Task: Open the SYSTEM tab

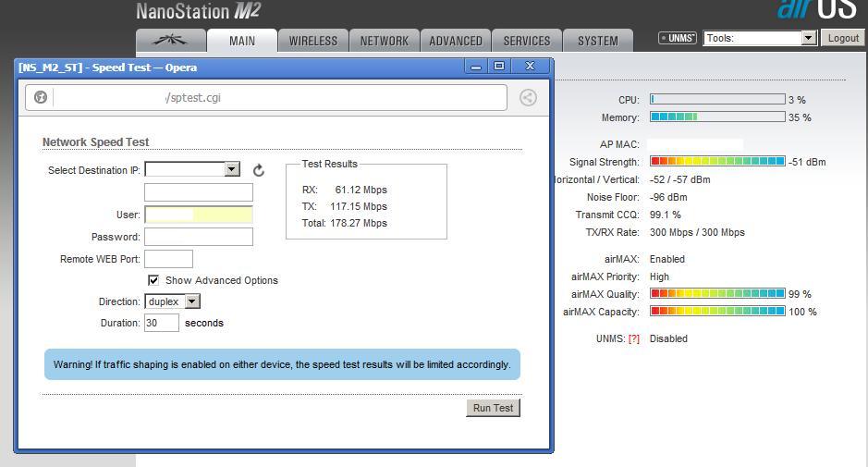Action: (598, 41)
